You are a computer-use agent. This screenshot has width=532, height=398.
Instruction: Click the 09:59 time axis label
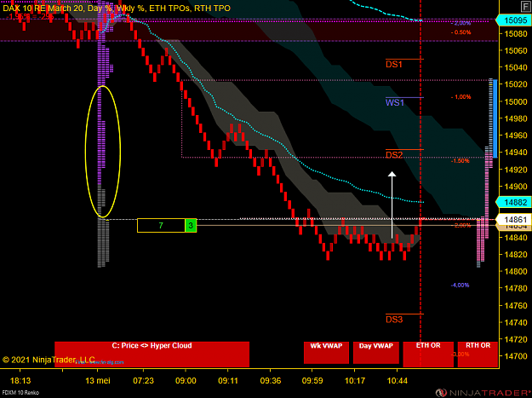coord(312,381)
